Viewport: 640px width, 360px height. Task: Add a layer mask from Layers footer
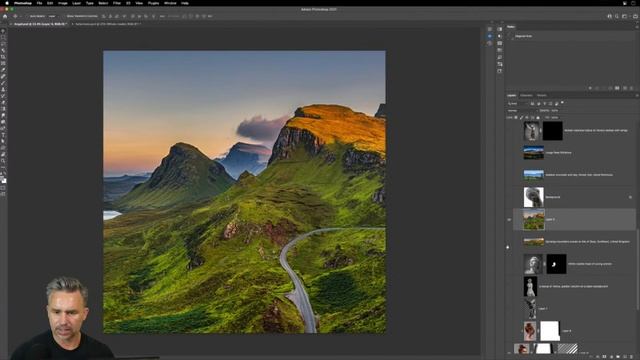(604, 357)
